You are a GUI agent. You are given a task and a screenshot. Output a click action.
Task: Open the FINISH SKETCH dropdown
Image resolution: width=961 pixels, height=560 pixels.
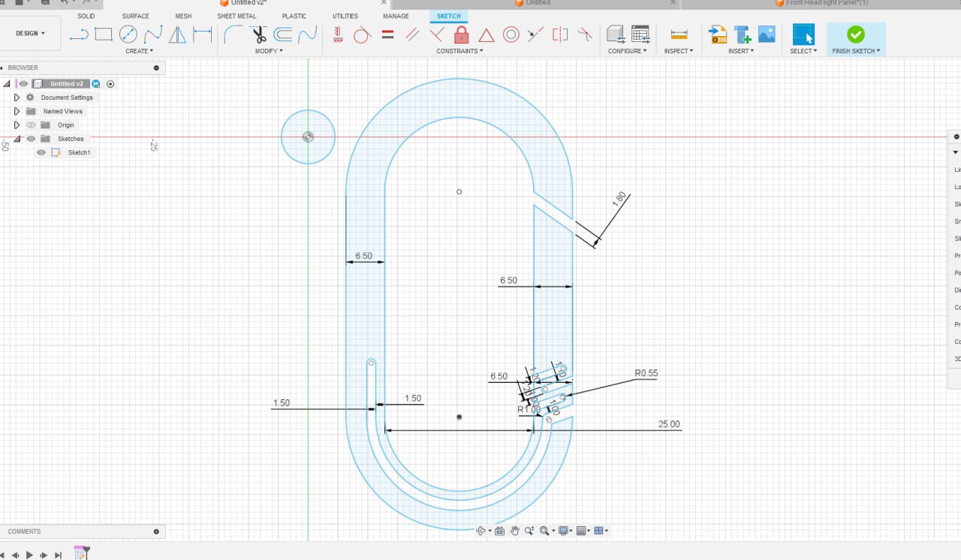click(x=856, y=51)
